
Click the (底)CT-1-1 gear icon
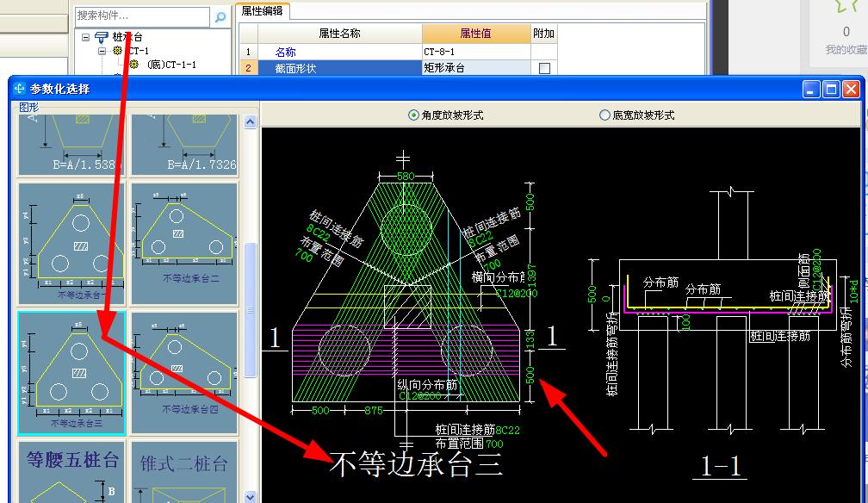tap(134, 65)
